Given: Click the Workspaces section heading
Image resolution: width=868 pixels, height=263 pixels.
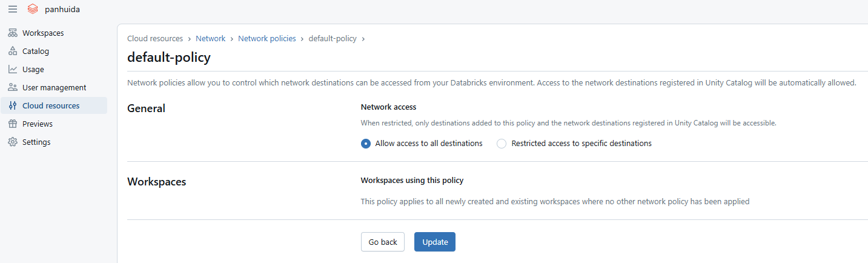Looking at the screenshot, I should click(x=156, y=182).
